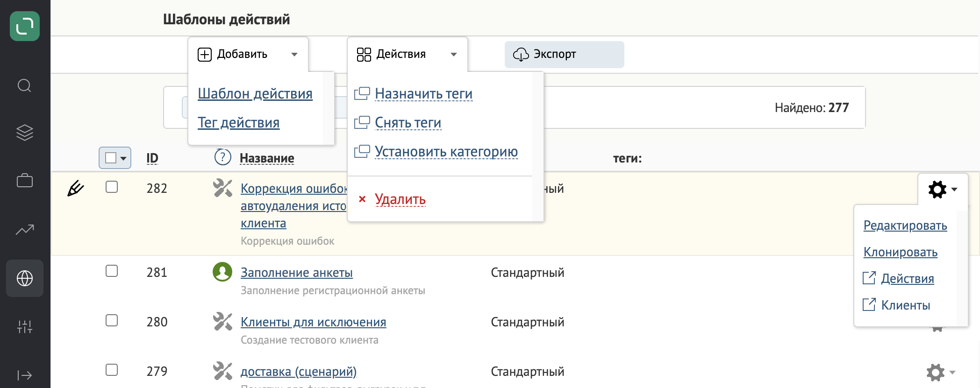Expand sidebar with the arrow icon
Screen dimensions: 980x388
coord(24,375)
